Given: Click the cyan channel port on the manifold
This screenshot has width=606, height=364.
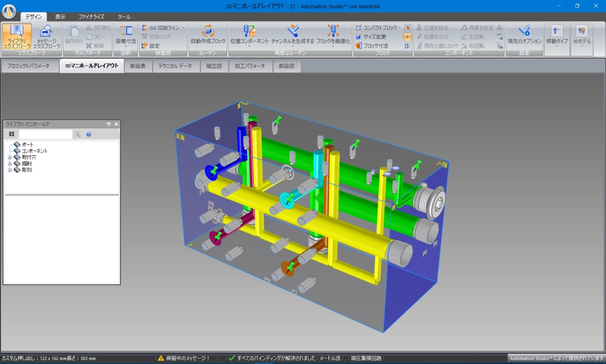Looking at the screenshot, I should pyautogui.click(x=287, y=201).
